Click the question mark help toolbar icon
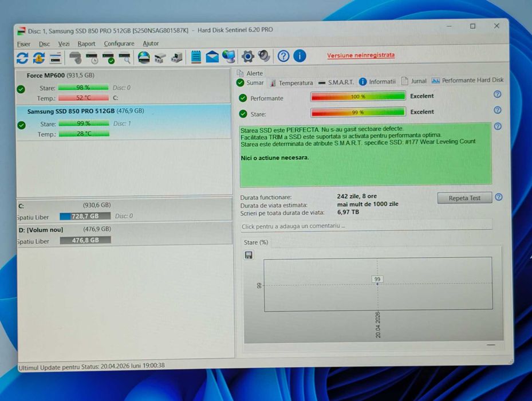 (283, 56)
